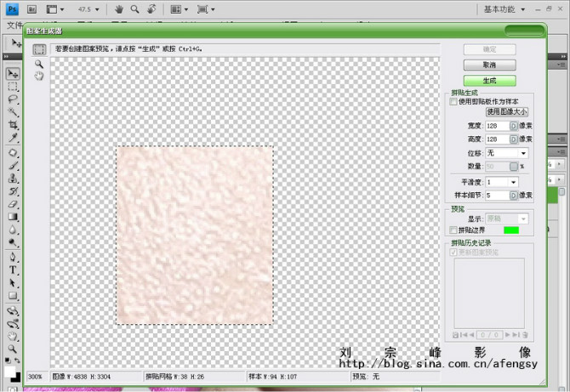Toggle the 更新图案预览 checkbox
The width and height of the screenshot is (570, 392).
click(x=453, y=252)
